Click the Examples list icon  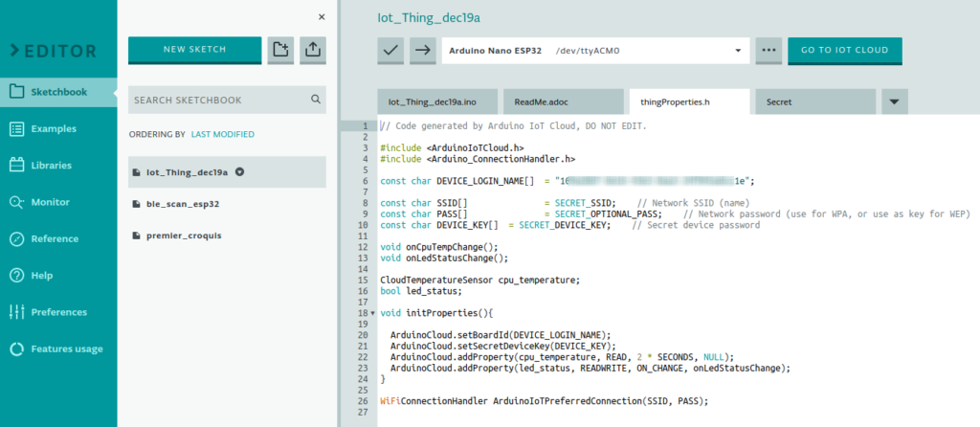tap(17, 129)
